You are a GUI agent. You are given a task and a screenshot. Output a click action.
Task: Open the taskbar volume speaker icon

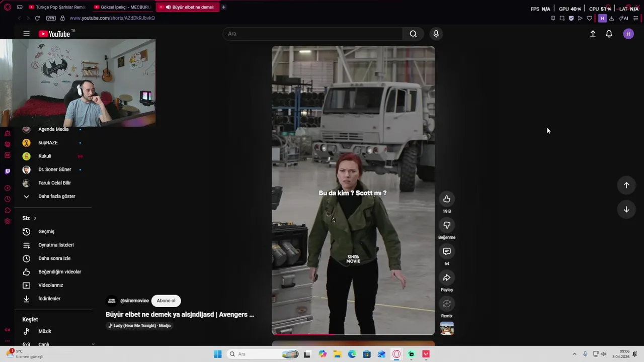pyautogui.click(x=604, y=354)
